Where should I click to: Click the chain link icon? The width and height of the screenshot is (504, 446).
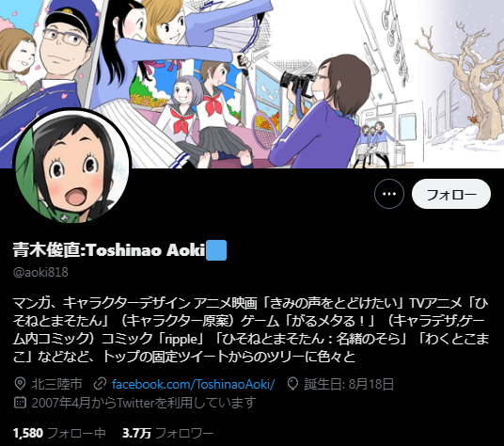[100, 384]
